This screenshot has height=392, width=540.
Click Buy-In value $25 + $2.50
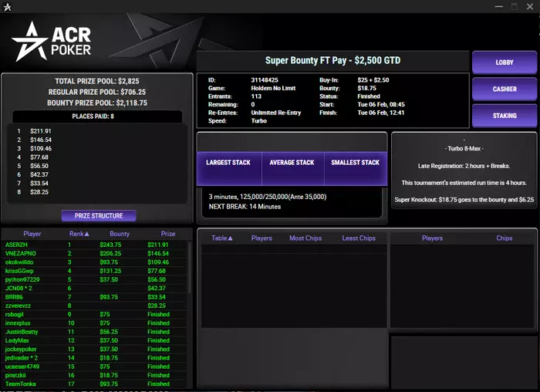pyautogui.click(x=373, y=80)
